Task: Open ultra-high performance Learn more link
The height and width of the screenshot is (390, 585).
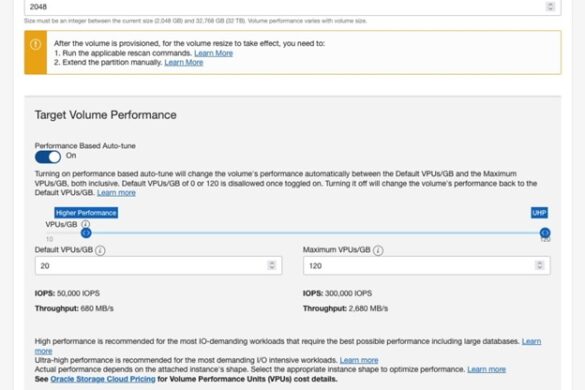Action: pyautogui.click(x=359, y=361)
